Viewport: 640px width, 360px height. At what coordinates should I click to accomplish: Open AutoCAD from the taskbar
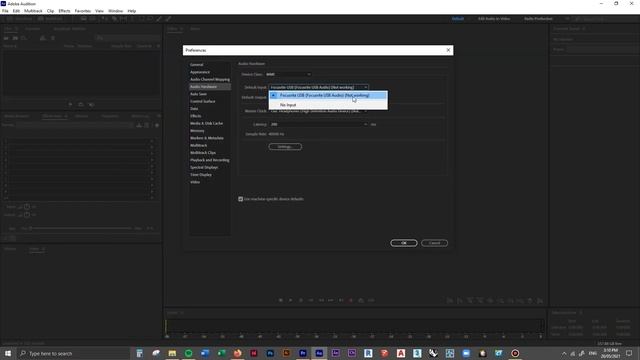[401, 353]
